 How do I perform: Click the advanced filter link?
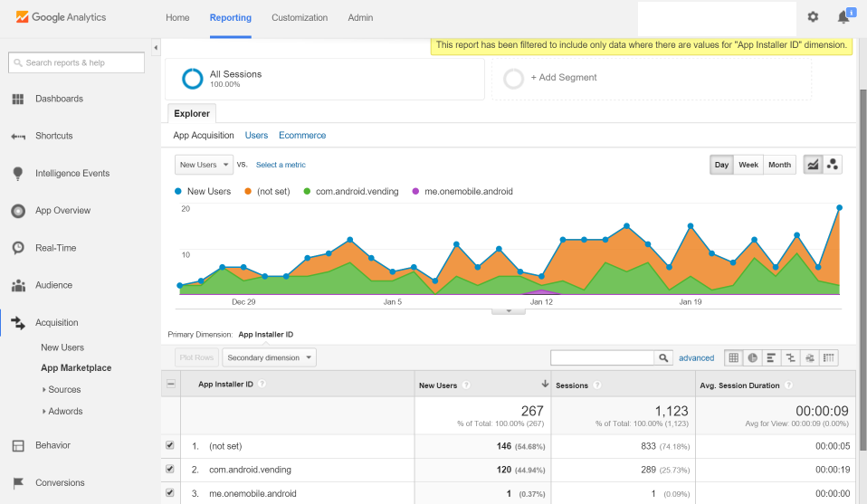point(696,358)
